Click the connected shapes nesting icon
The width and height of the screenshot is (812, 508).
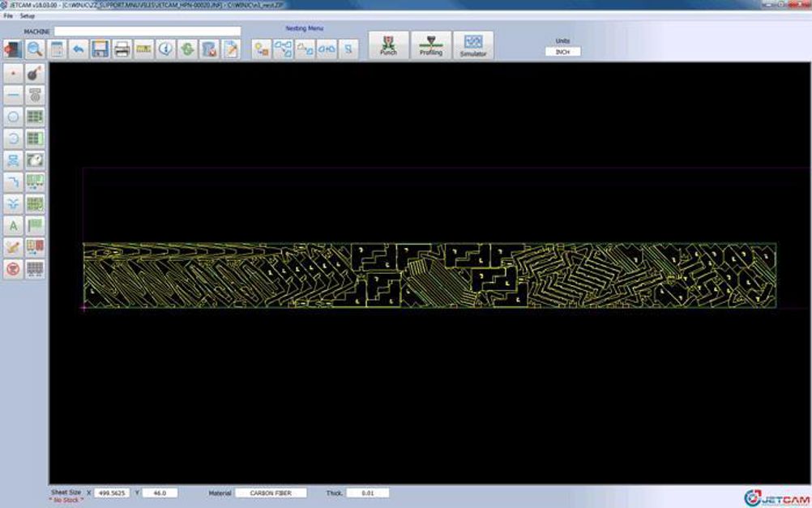(284, 49)
